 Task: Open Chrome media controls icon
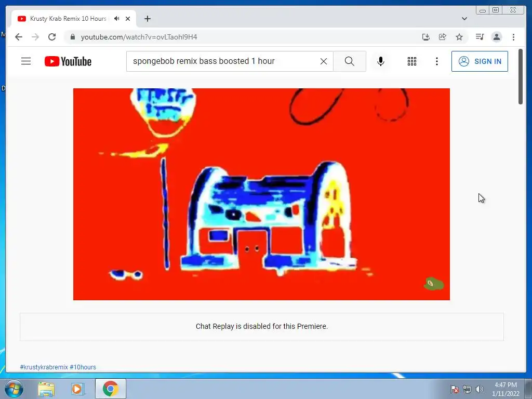[480, 37]
